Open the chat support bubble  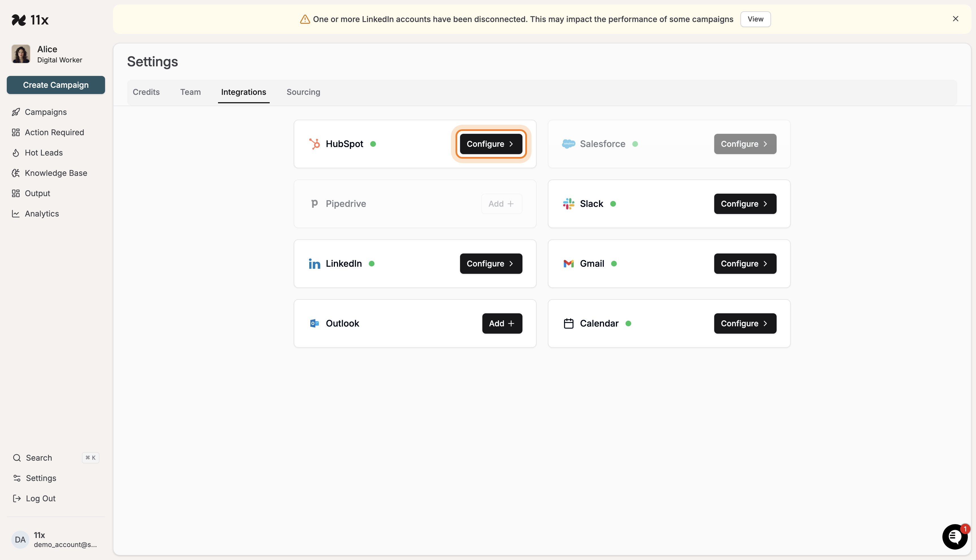click(955, 537)
